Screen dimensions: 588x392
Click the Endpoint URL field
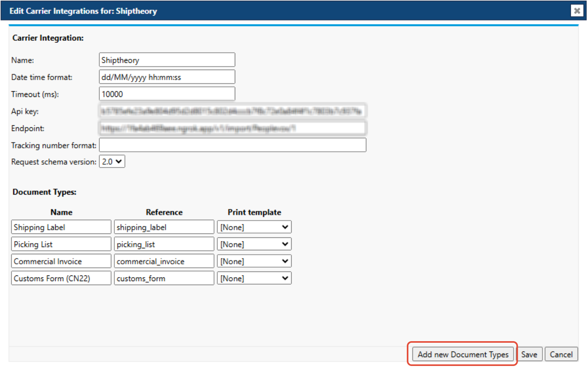[x=232, y=128]
